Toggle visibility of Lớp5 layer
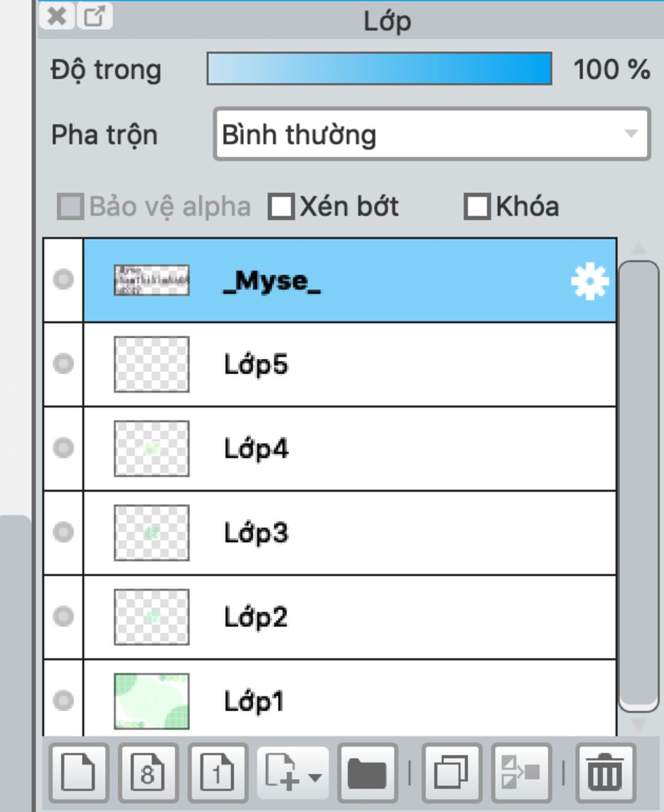 (x=63, y=364)
